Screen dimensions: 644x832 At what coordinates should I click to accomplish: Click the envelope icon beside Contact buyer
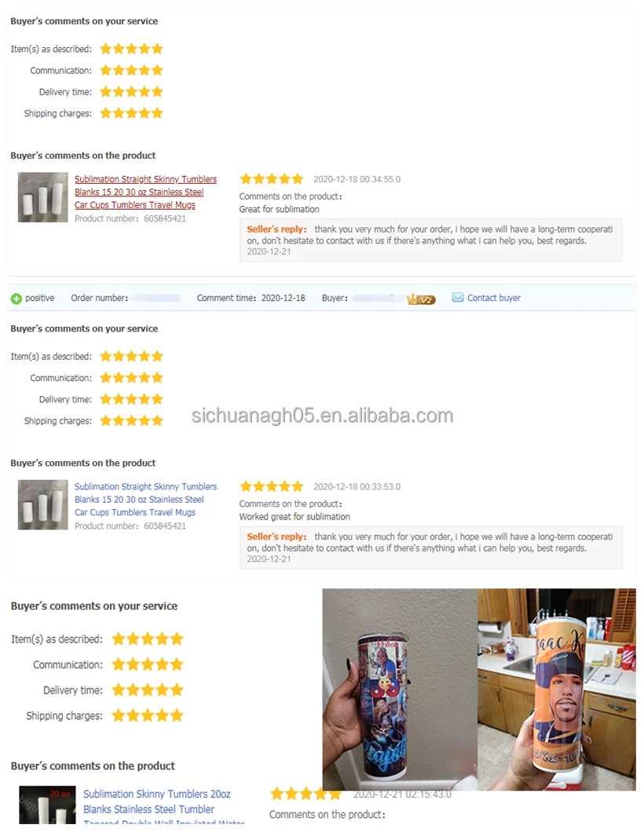[457, 298]
